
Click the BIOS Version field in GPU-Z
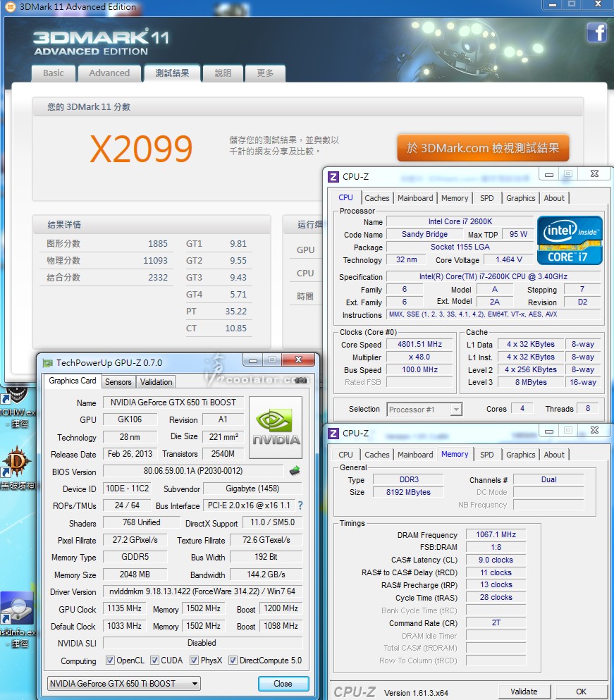coord(193,471)
